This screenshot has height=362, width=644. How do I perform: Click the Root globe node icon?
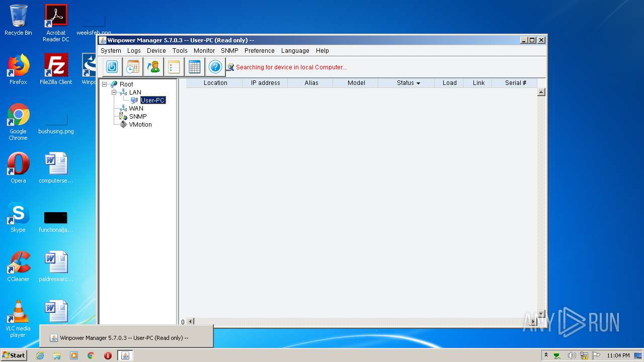[114, 84]
